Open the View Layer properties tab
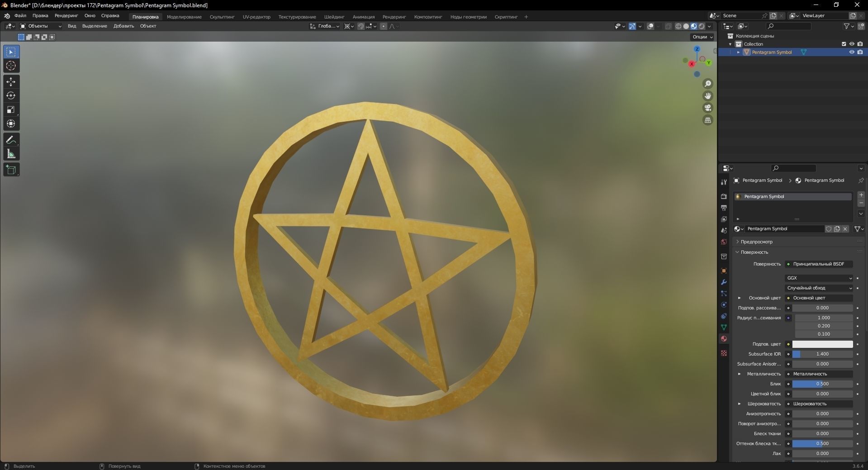This screenshot has width=868, height=470. click(724, 219)
